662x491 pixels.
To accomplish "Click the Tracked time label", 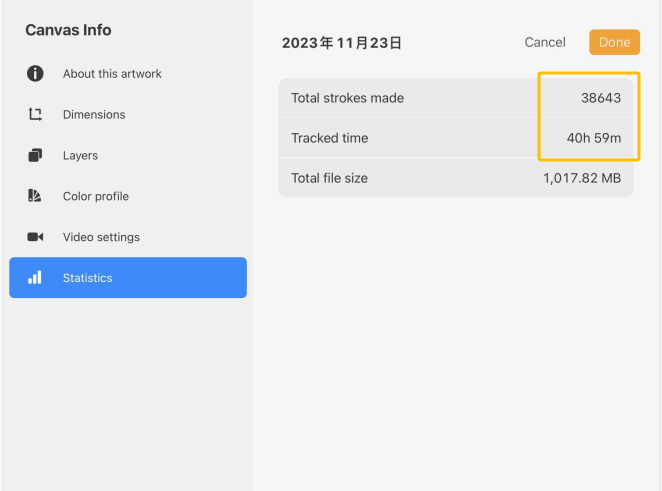I will click(330, 138).
